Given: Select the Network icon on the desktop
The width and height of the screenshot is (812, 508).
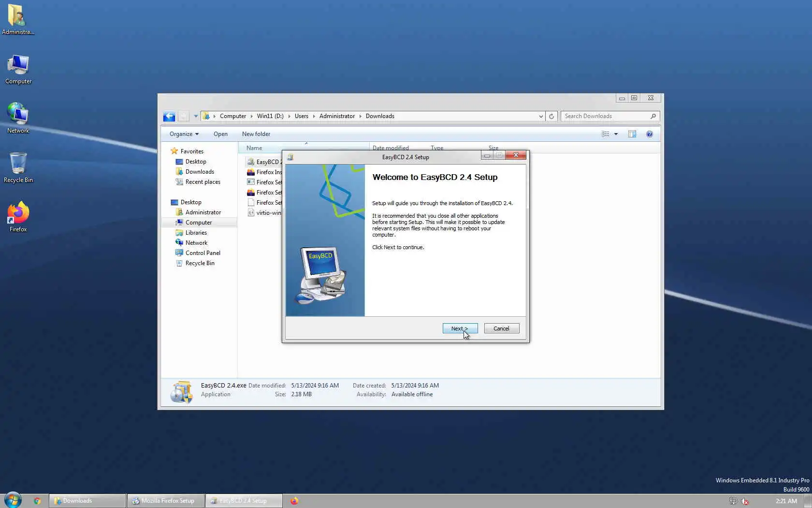Looking at the screenshot, I should [18, 118].
